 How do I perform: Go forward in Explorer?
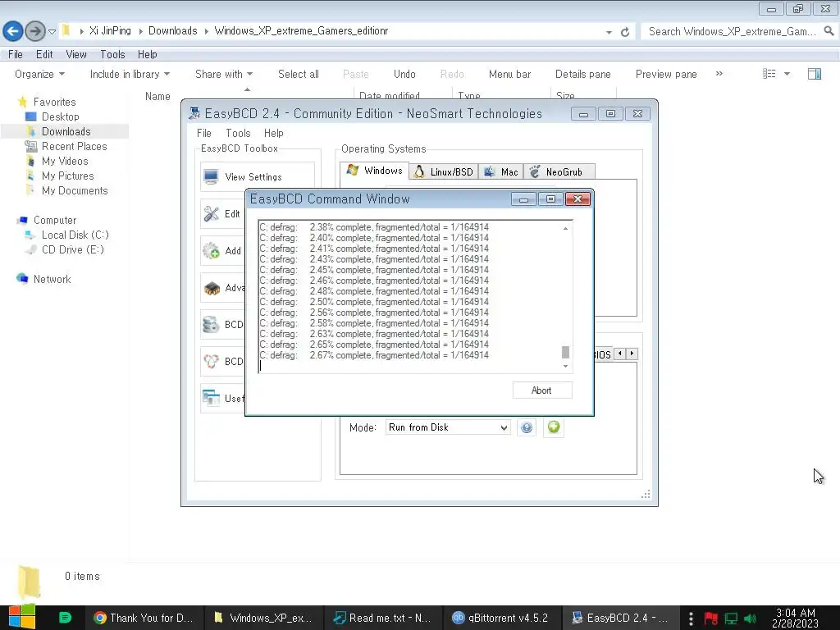[35, 31]
